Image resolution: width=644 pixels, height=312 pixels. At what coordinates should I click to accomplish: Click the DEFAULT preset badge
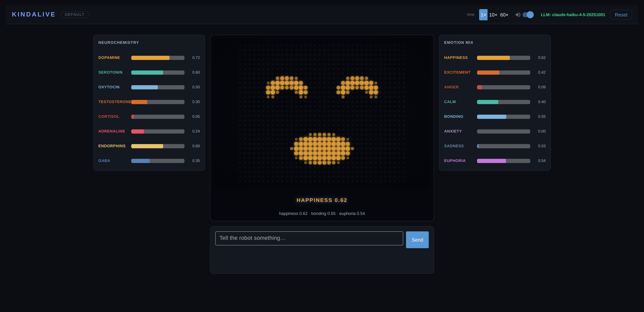click(x=75, y=15)
